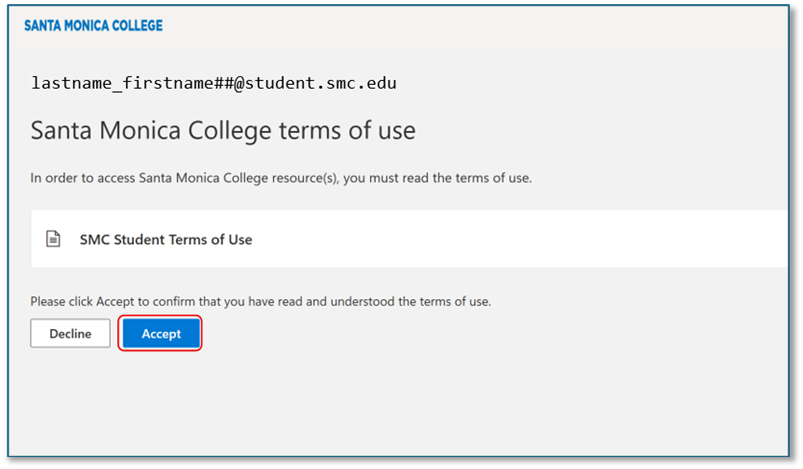Reject the terms using the Decline button
This screenshot has height=469, width=803.
coord(70,334)
